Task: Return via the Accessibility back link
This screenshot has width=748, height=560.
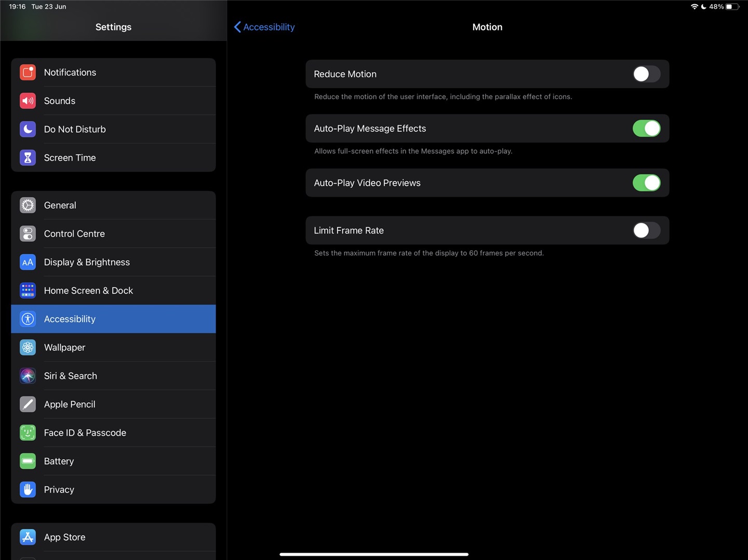Action: (264, 26)
